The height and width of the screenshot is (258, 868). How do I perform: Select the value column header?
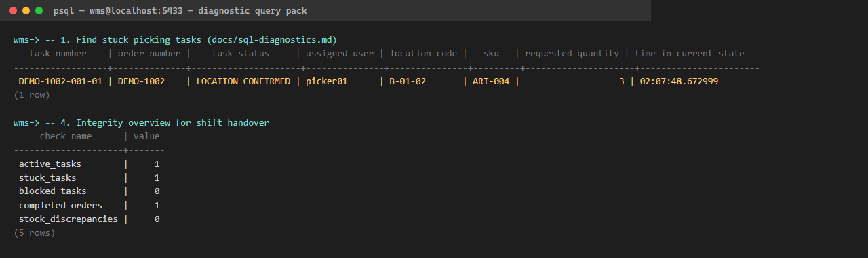pyautogui.click(x=146, y=136)
